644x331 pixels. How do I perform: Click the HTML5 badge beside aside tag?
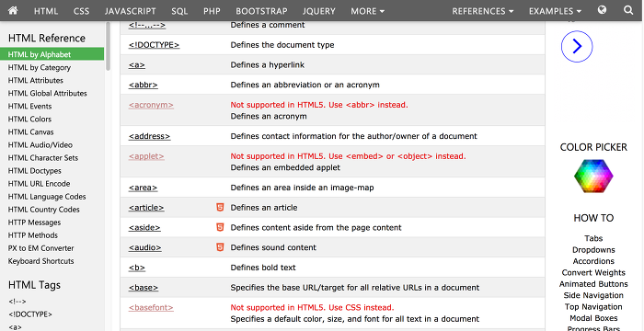(220, 227)
